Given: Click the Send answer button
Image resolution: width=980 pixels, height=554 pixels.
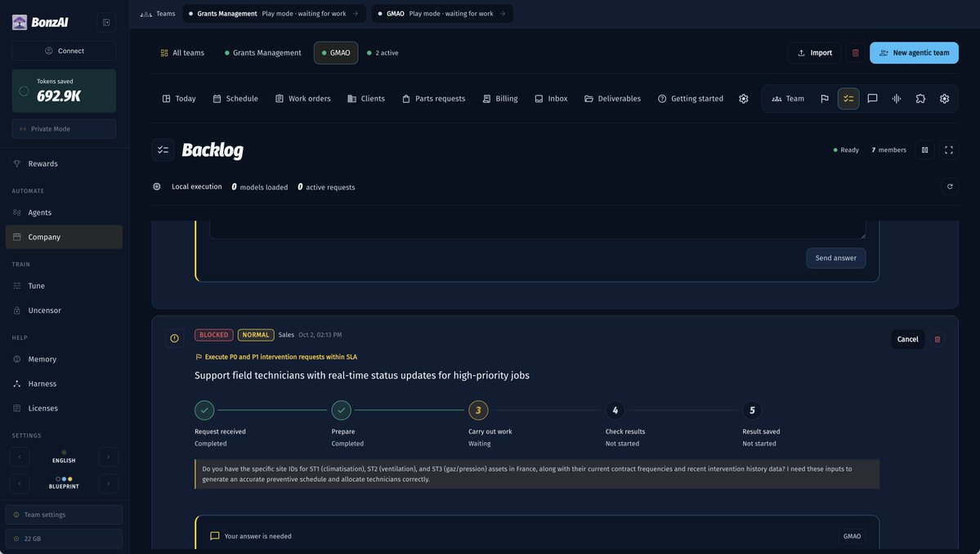Looking at the screenshot, I should pyautogui.click(x=835, y=258).
